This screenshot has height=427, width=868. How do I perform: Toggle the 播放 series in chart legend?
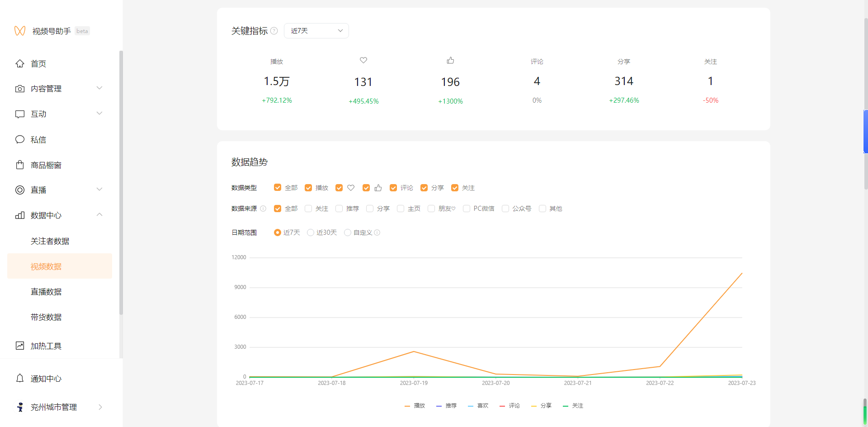point(415,406)
